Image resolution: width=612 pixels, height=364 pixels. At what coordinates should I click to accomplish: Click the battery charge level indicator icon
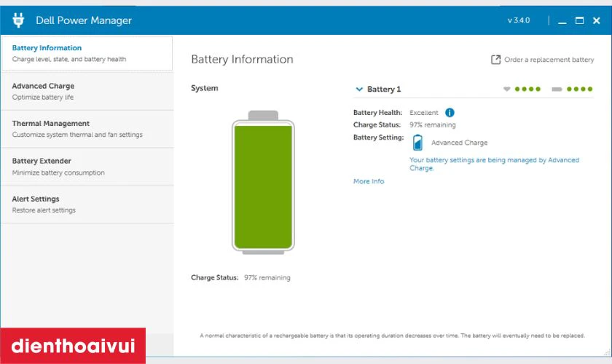click(x=557, y=90)
